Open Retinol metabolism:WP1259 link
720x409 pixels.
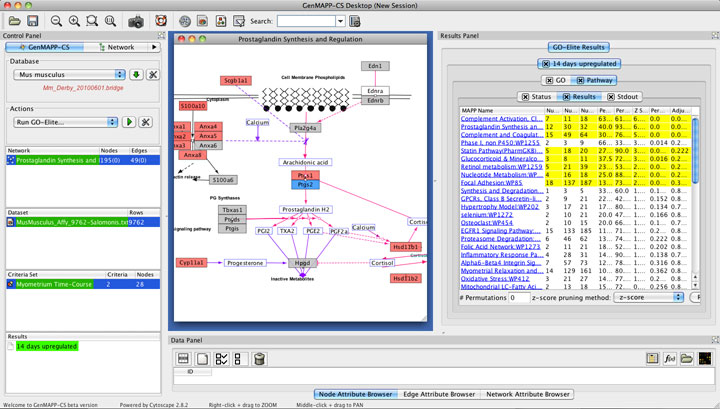coord(501,167)
